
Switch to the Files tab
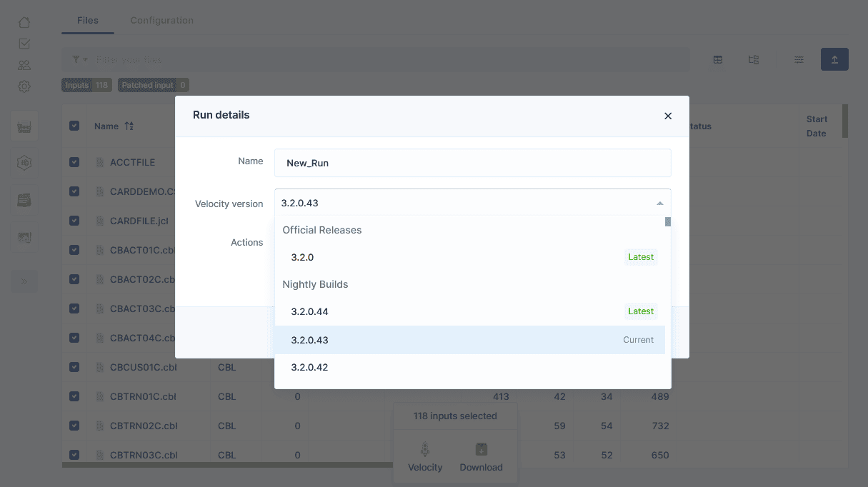point(88,20)
